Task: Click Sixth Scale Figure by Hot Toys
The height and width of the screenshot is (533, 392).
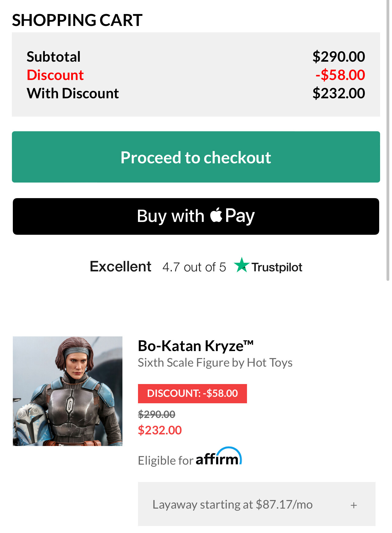Action: (215, 363)
